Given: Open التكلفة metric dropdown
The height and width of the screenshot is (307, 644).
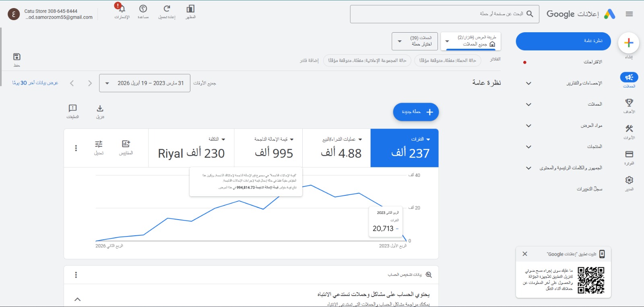Looking at the screenshot, I should point(217,139).
